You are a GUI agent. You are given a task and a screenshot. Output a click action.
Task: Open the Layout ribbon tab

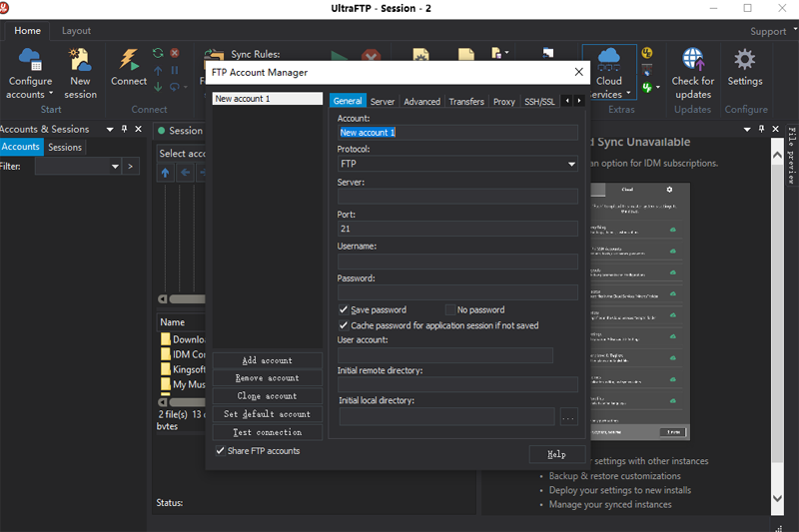76,31
